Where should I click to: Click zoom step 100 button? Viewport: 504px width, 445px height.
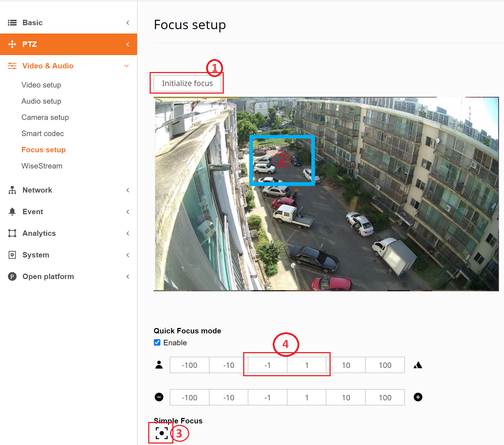pyautogui.click(x=385, y=397)
